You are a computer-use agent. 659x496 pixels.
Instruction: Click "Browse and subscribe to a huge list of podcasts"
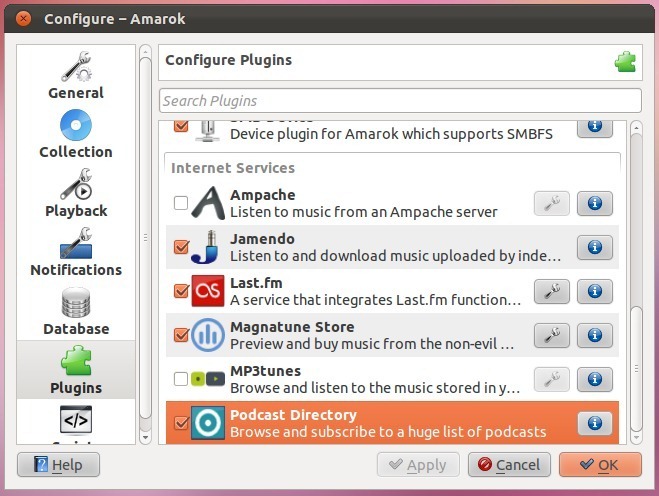point(388,432)
